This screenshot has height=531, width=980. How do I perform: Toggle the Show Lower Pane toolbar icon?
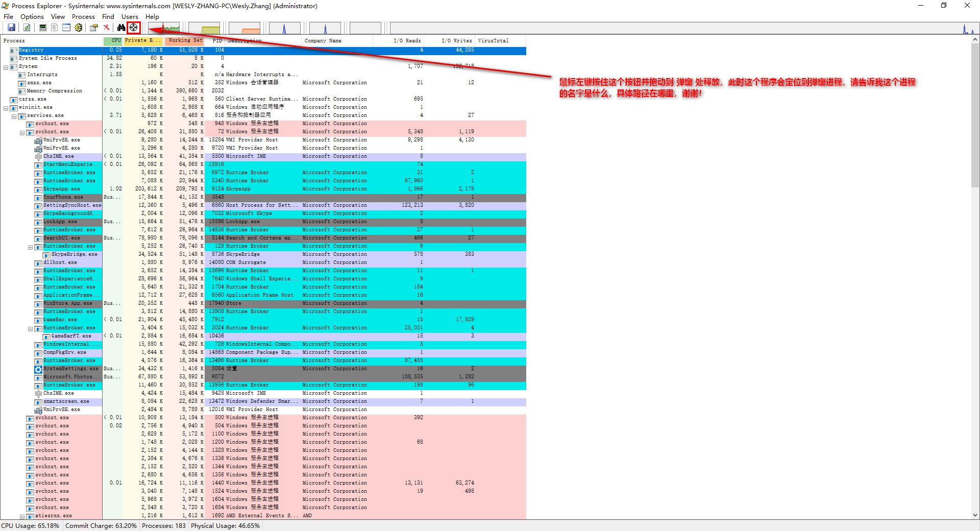coord(66,28)
